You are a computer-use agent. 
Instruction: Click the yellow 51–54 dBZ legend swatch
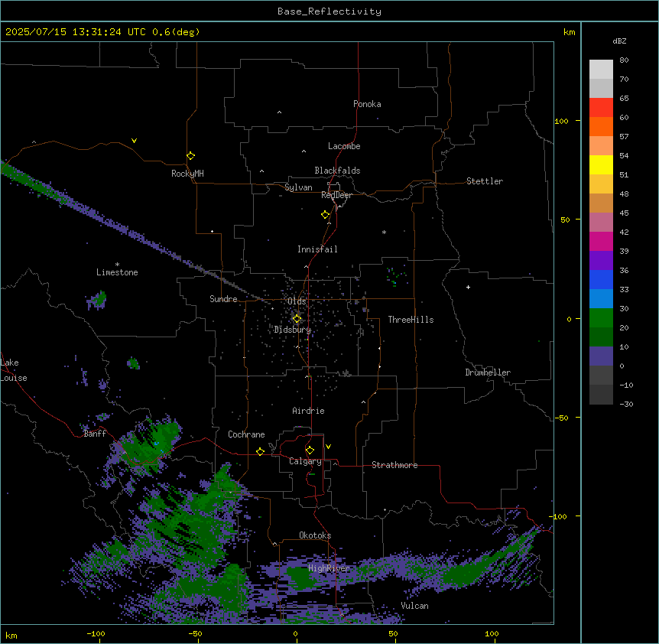coord(601,165)
